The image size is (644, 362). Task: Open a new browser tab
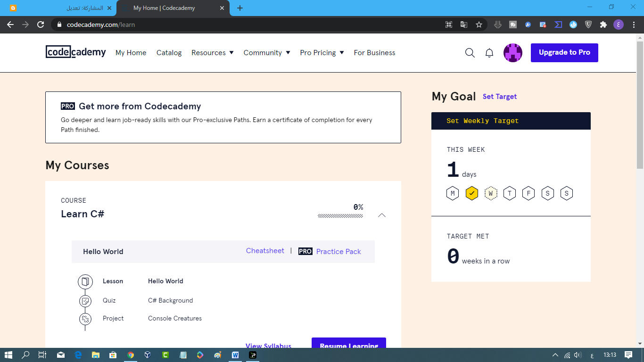(240, 8)
